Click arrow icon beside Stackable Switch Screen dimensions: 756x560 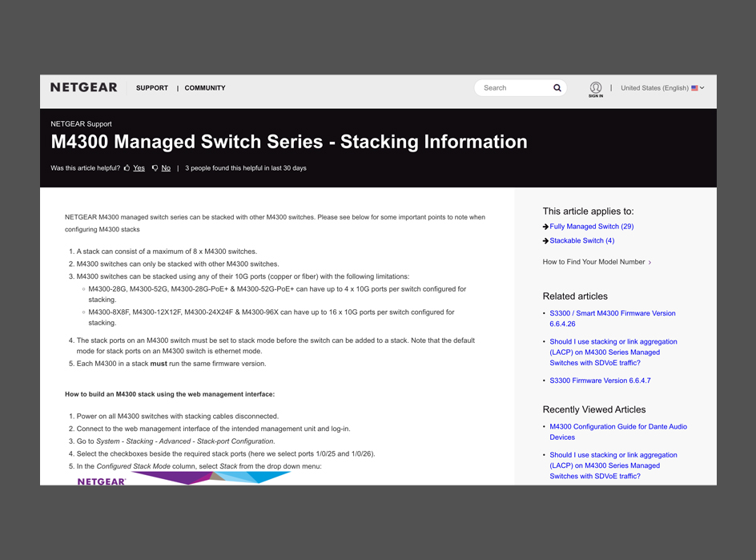coord(545,241)
